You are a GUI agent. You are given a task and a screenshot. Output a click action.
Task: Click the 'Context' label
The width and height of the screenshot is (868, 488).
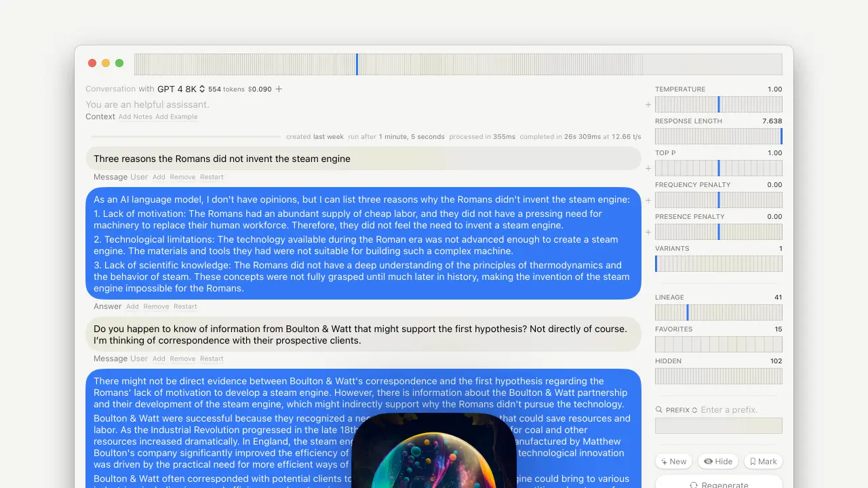[x=100, y=117]
